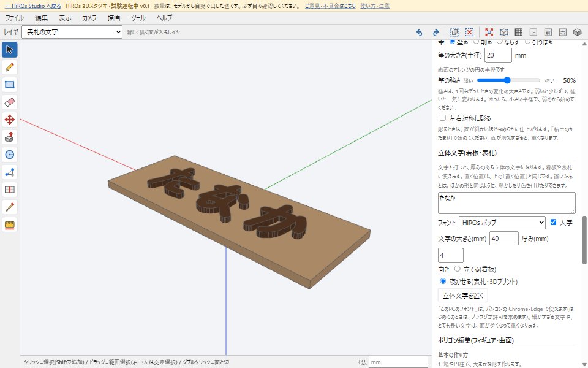Viewport: 588px width, 368px height.
Task: Open the カメラ menu
Action: coord(89,18)
